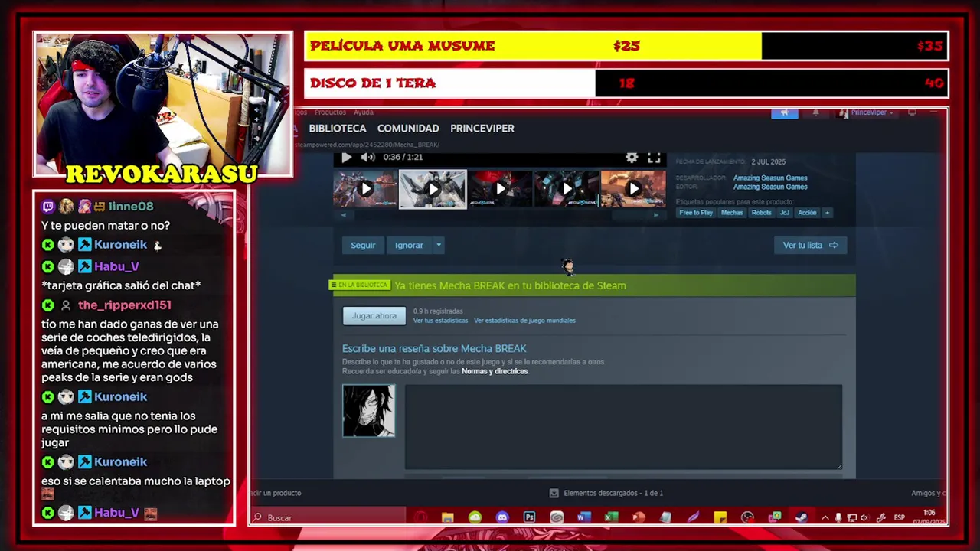Open the COMUNIDAD tab in Steam
The height and width of the screenshot is (551, 980).
tap(408, 129)
